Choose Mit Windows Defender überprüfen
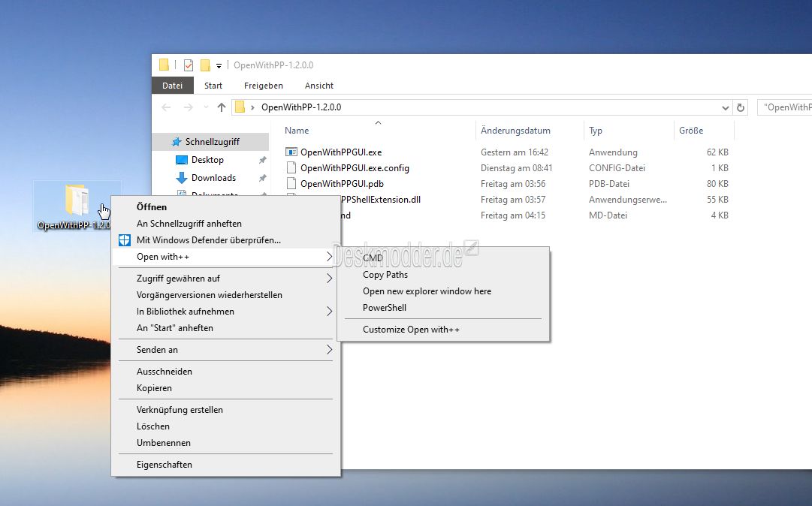Screen dimensions: 812x506 [226, 240]
